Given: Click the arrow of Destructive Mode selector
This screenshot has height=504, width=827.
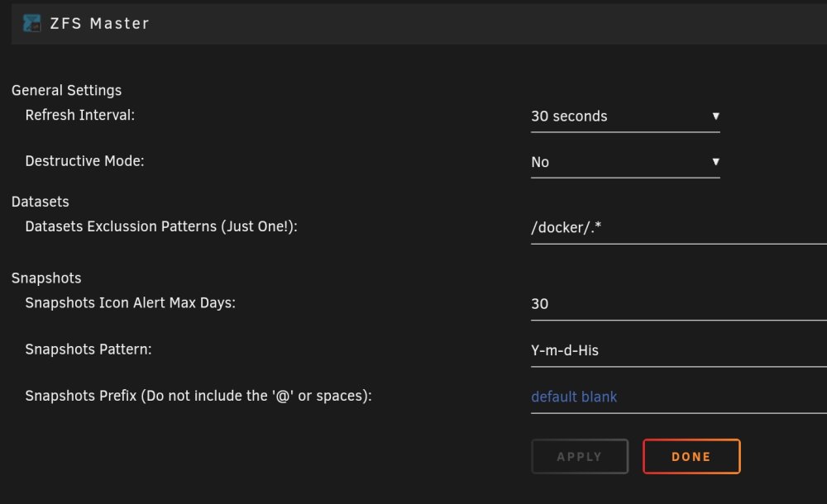Looking at the screenshot, I should 715,162.
